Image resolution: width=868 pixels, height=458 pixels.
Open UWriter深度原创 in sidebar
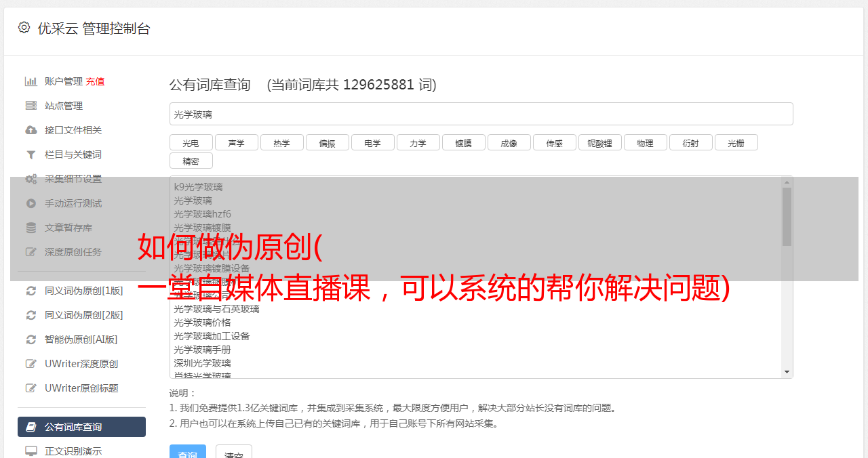point(81,364)
